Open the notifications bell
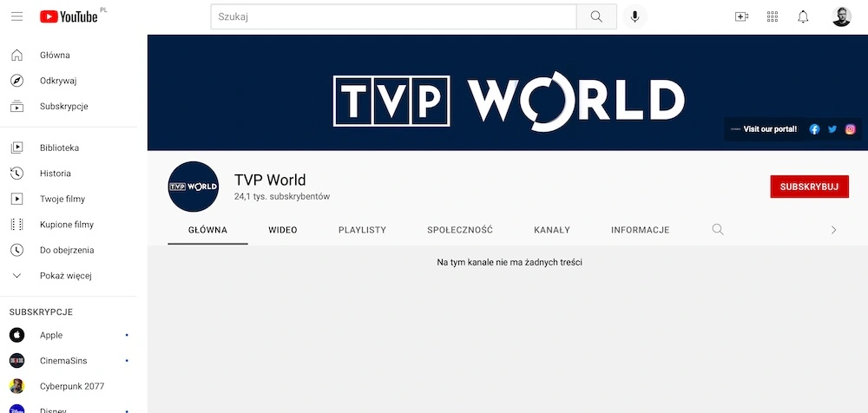This screenshot has height=413, width=868. pos(803,16)
